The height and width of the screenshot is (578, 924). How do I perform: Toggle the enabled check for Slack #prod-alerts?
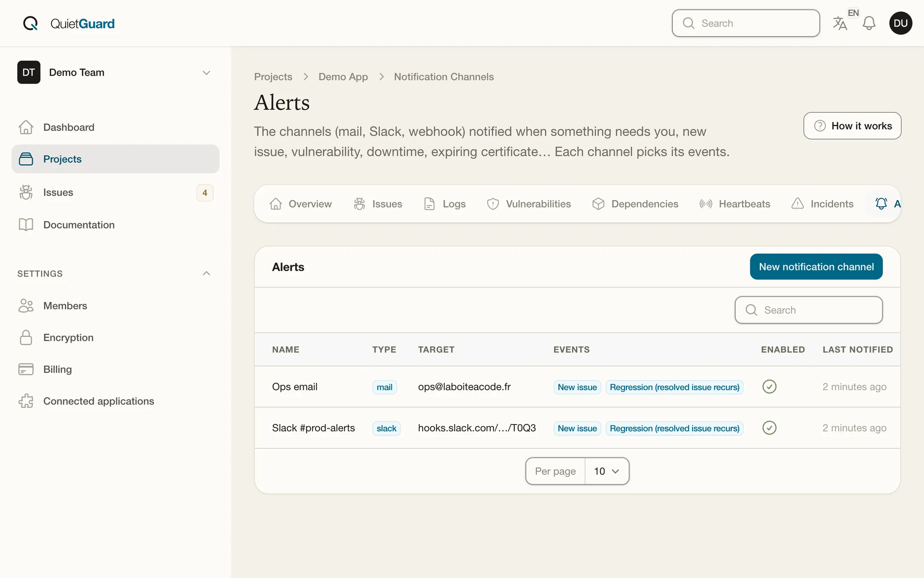(769, 428)
